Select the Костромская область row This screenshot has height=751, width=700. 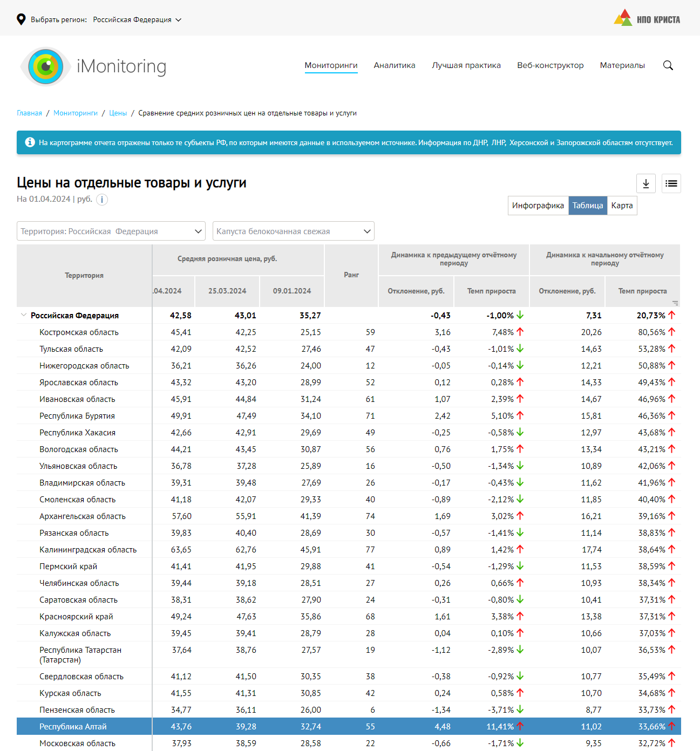tap(79, 332)
